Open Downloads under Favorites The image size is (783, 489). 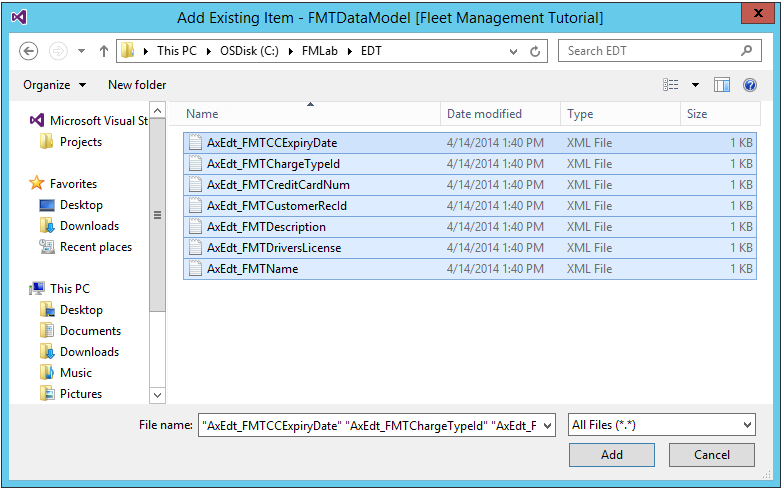(79, 226)
